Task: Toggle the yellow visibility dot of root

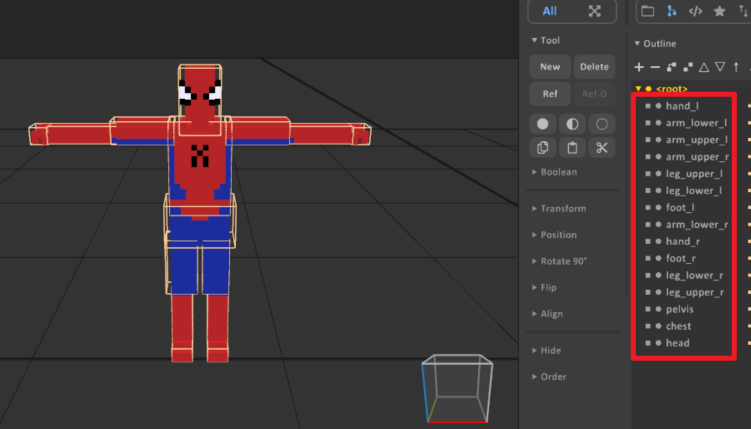Action: tap(649, 89)
